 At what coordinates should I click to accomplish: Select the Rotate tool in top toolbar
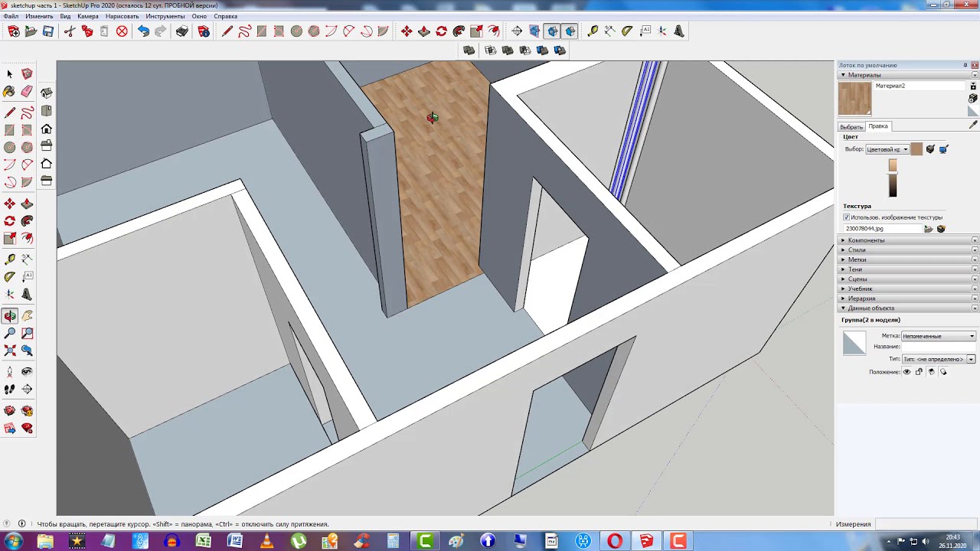[442, 31]
